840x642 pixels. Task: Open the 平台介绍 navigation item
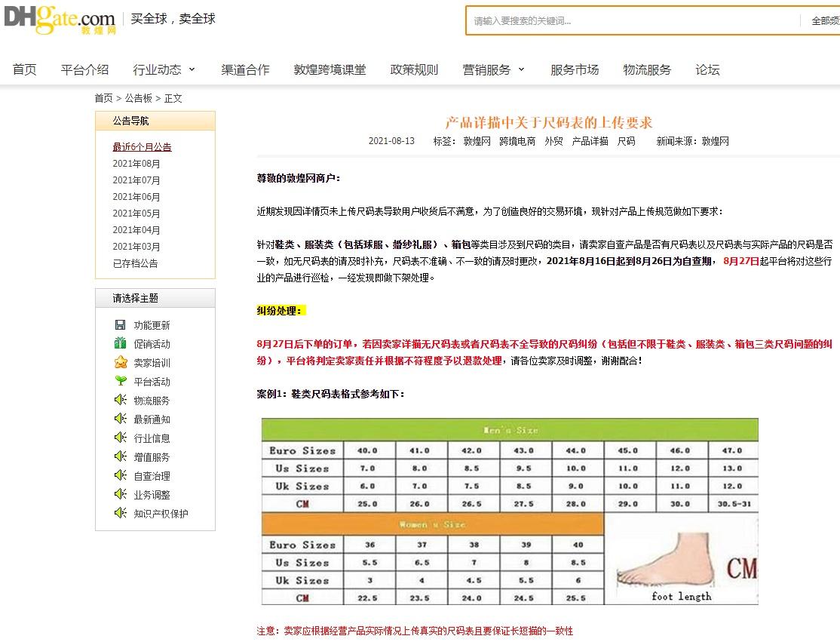pos(84,69)
